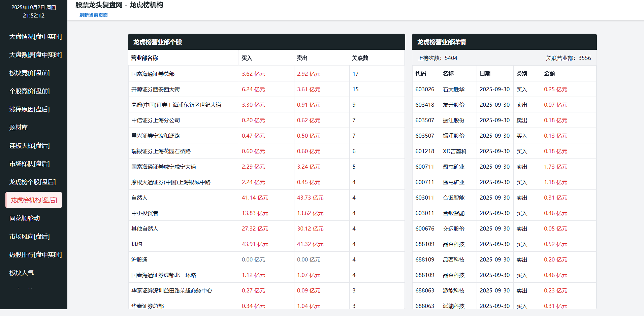The height and width of the screenshot is (316, 644).
Task: Select 涨停原因[盘后] in sidebar
Action: click(x=30, y=109)
